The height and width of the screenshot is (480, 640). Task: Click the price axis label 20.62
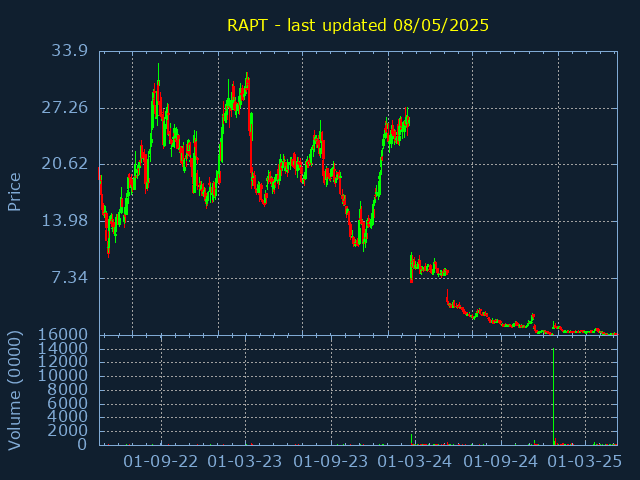point(64,164)
